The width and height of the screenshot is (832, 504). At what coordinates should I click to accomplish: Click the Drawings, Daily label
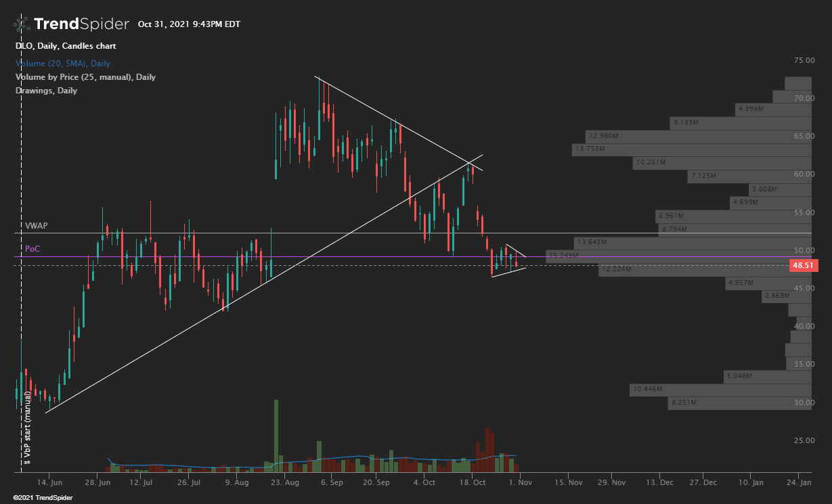(47, 90)
